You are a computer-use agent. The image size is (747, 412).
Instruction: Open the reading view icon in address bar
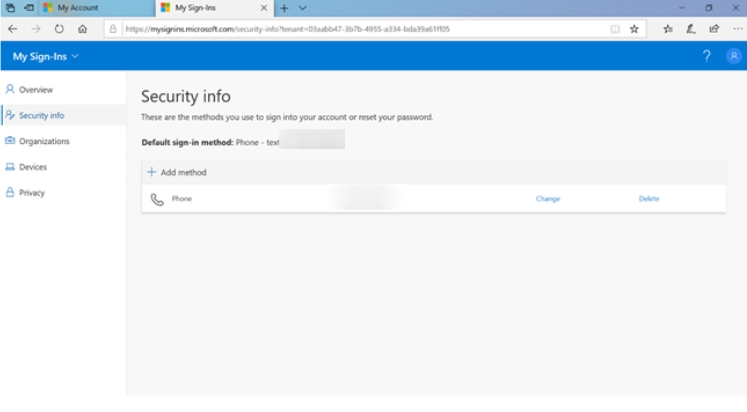(614, 29)
